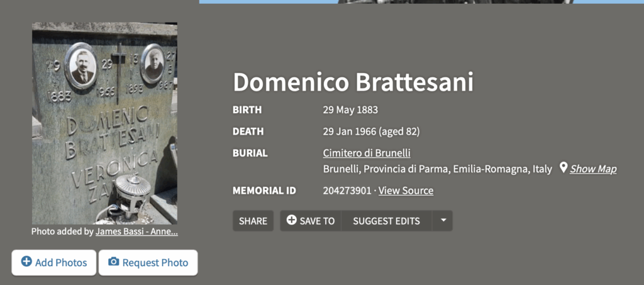Viewport: 644px width, 285px height.
Task: Click the birth date 29 May 1883
Action: (350, 110)
